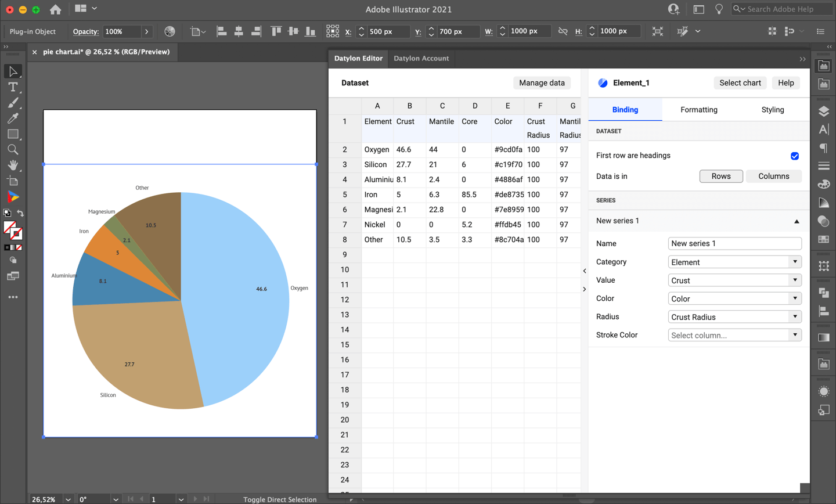The image size is (836, 504).
Task: Collapse dataset panel left arrow
Action: point(585,271)
